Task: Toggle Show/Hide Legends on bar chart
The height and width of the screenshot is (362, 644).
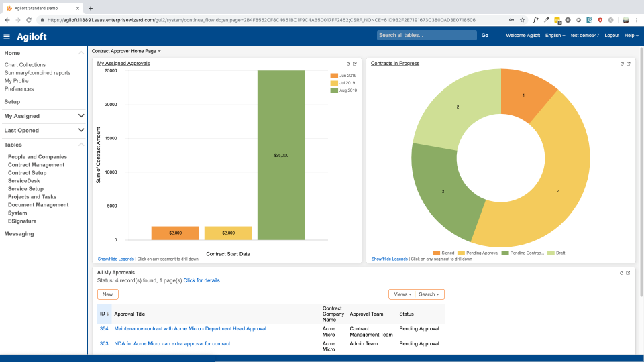Action: [x=115, y=259]
